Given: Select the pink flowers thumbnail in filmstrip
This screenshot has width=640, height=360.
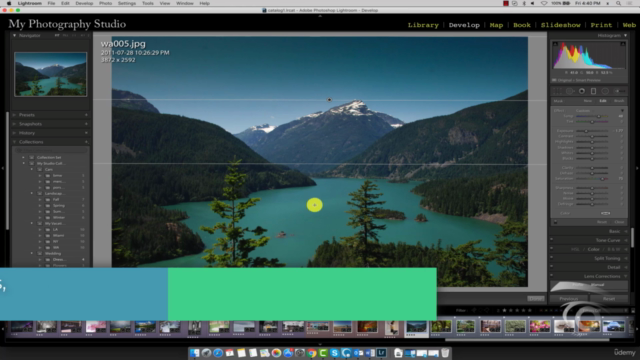Looking at the screenshot, I should (x=540, y=326).
